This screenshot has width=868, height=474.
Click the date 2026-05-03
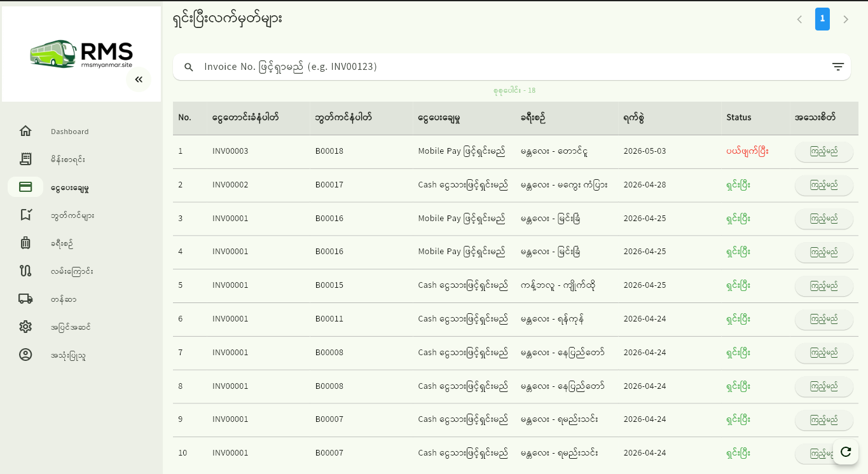point(645,151)
